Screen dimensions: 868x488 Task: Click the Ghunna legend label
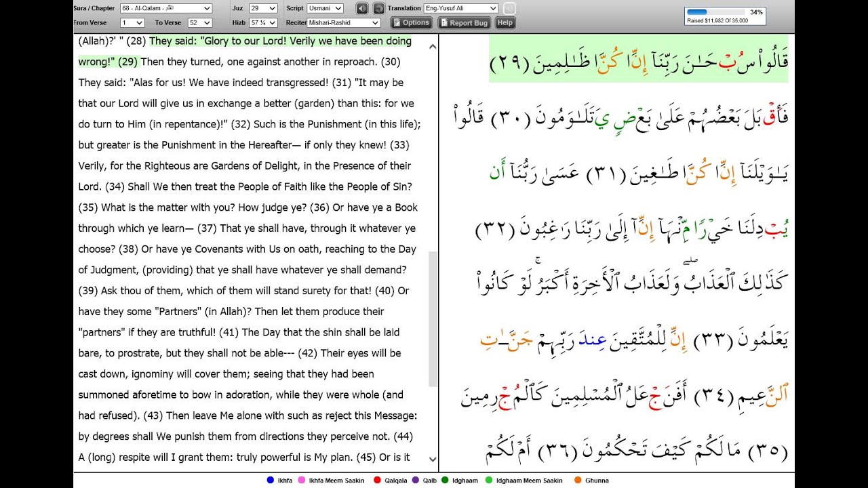pos(596,481)
